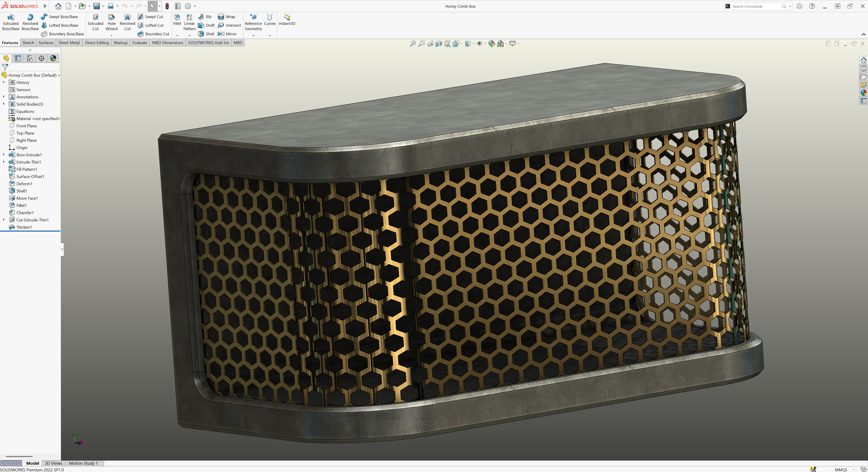Switch to the FeatureManager design tree tab
This screenshot has width=868, height=472.
coord(6,58)
